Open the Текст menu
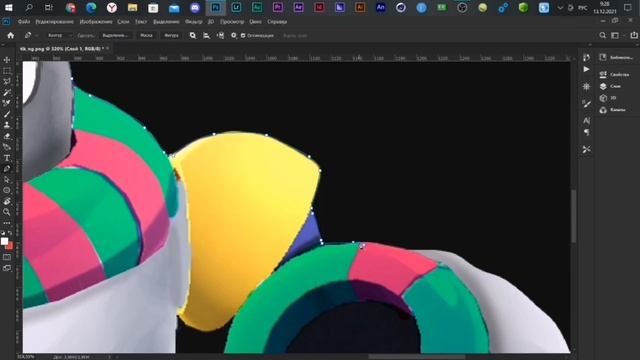640x360 pixels. [141, 22]
